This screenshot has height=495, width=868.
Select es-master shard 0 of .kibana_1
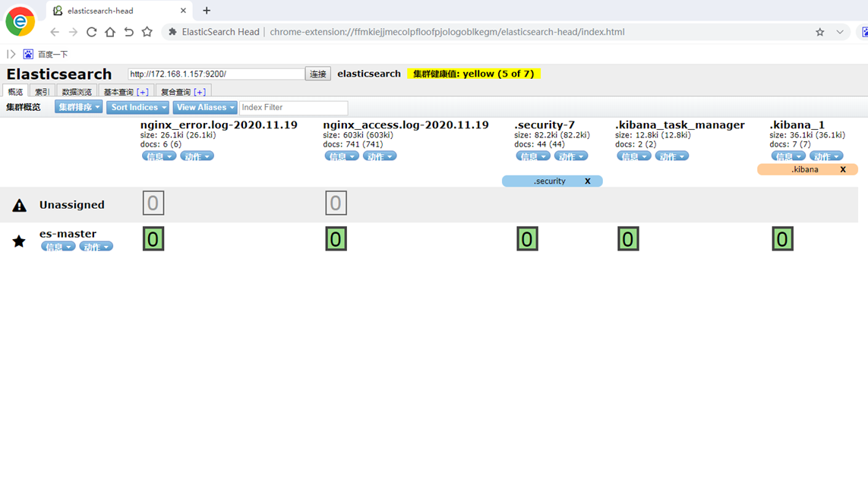pyautogui.click(x=783, y=238)
